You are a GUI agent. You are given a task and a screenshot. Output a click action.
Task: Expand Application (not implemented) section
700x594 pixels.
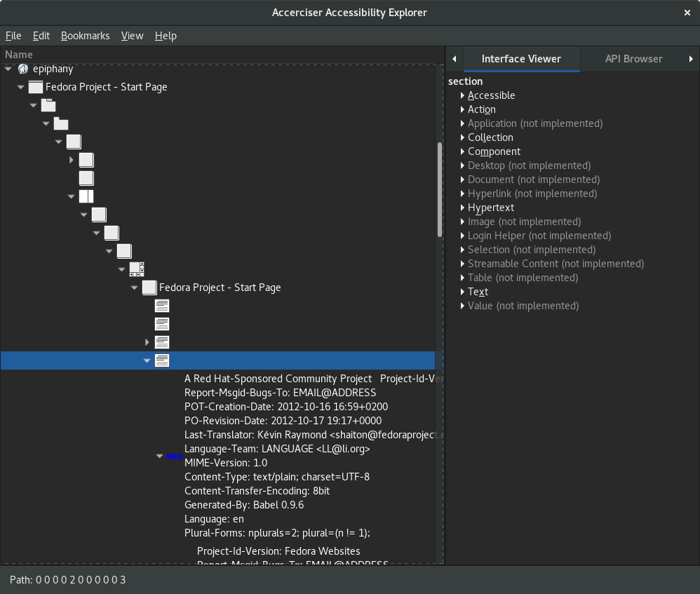[x=462, y=123]
